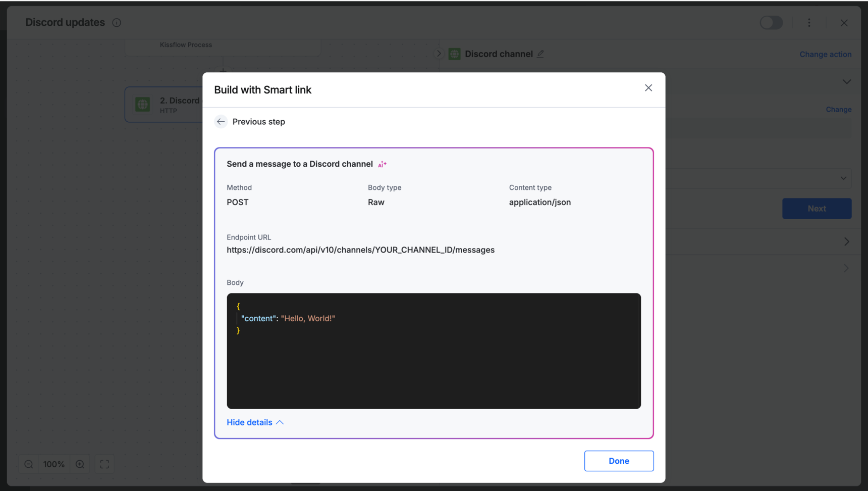Close the Build with Smart link dialog
The width and height of the screenshot is (868, 491).
pyautogui.click(x=648, y=88)
